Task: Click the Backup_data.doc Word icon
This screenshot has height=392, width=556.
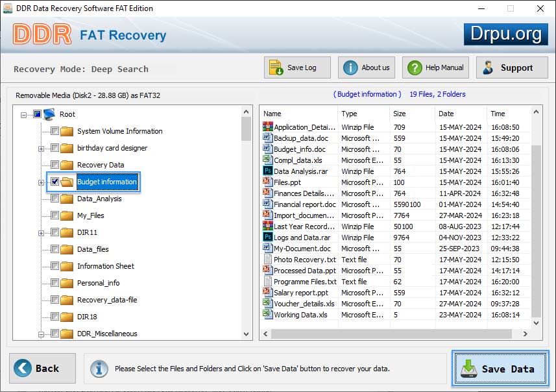Action: (267, 138)
